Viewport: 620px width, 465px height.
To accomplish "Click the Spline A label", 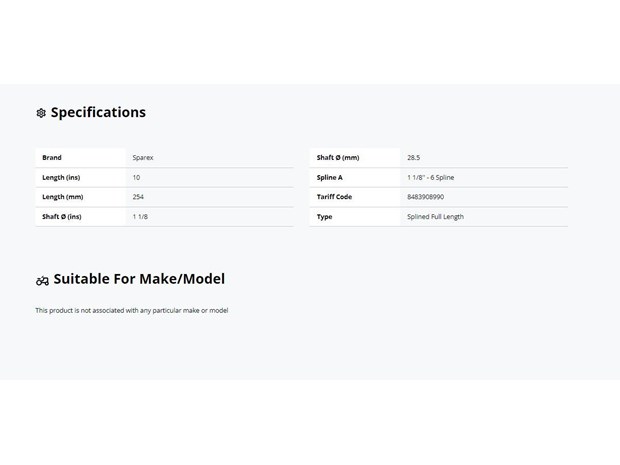I will click(330, 177).
